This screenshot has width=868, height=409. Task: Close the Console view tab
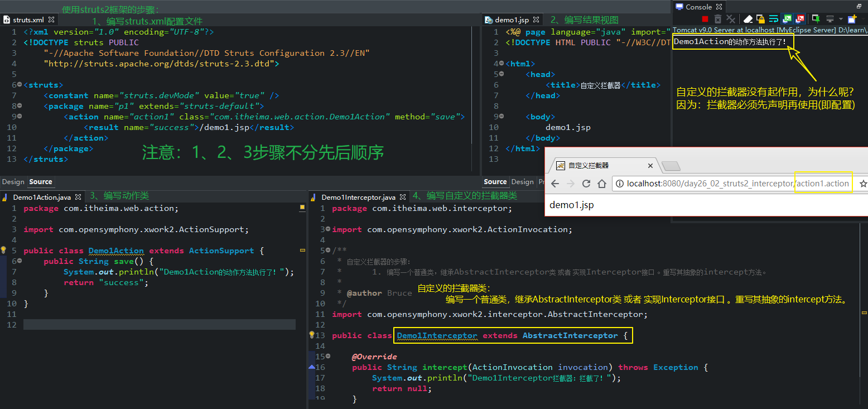719,7
